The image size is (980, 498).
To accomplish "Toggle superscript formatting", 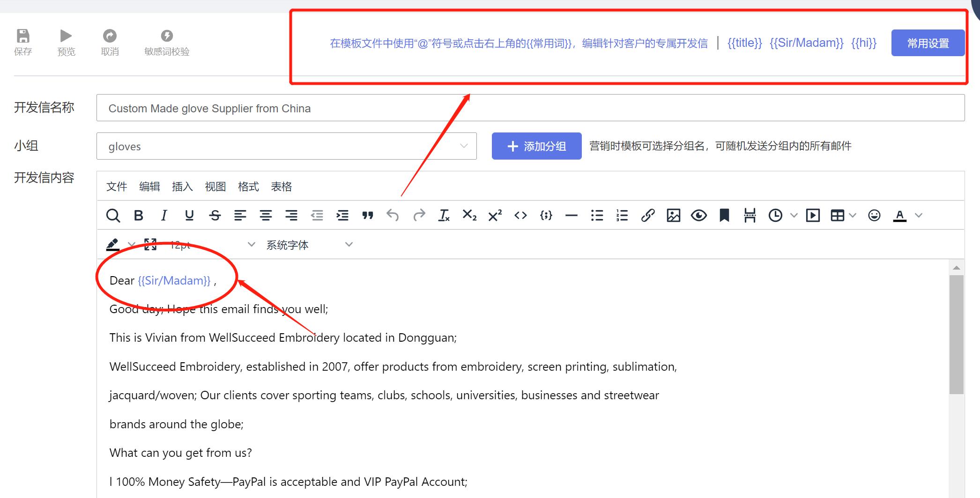I will click(x=494, y=215).
